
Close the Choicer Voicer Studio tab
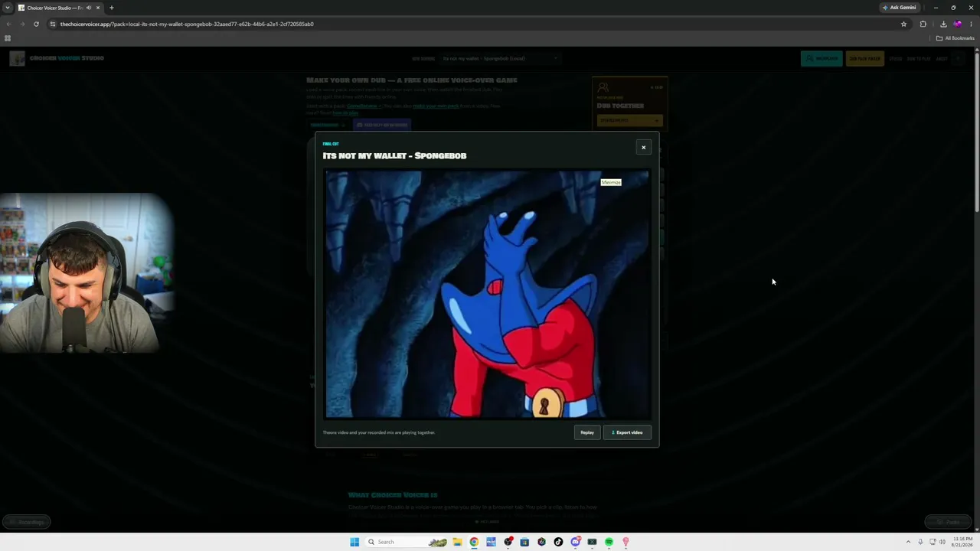tap(98, 8)
